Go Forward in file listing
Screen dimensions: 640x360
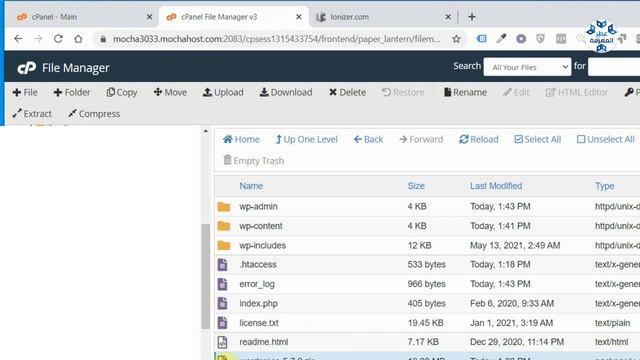(x=421, y=139)
